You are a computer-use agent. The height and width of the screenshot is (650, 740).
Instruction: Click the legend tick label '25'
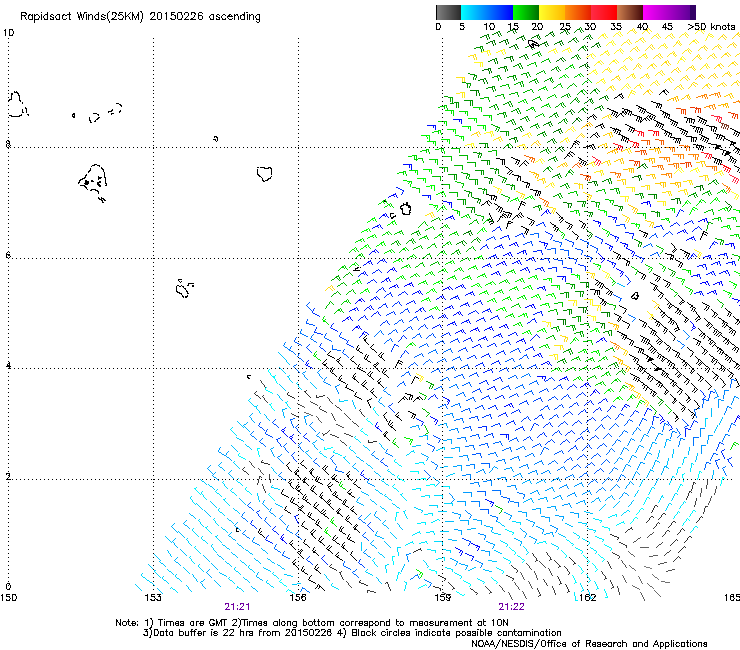565,27
